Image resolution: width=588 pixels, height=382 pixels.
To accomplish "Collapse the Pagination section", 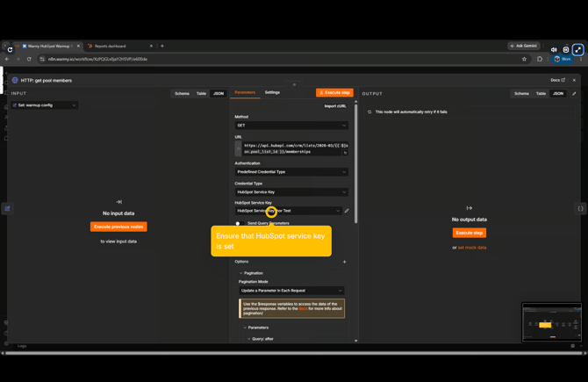I will pyautogui.click(x=241, y=273).
